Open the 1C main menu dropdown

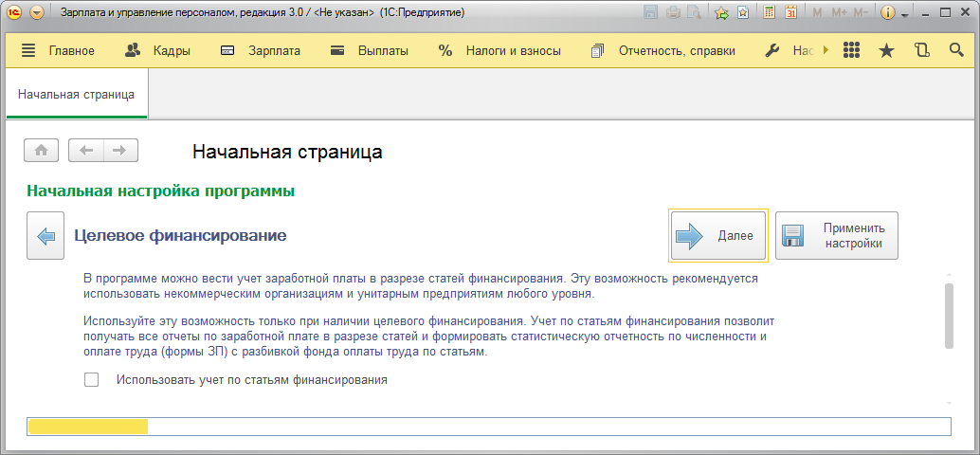(37, 12)
